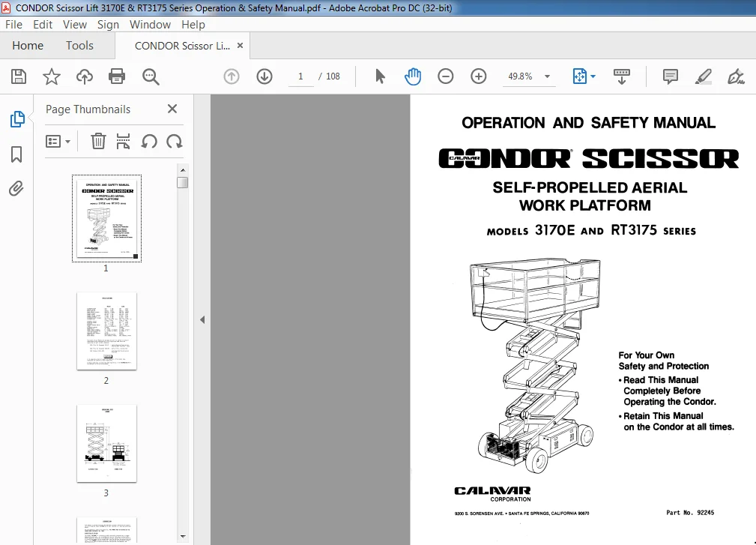Click the total pages 108 label
The image size is (756, 545).
(333, 76)
